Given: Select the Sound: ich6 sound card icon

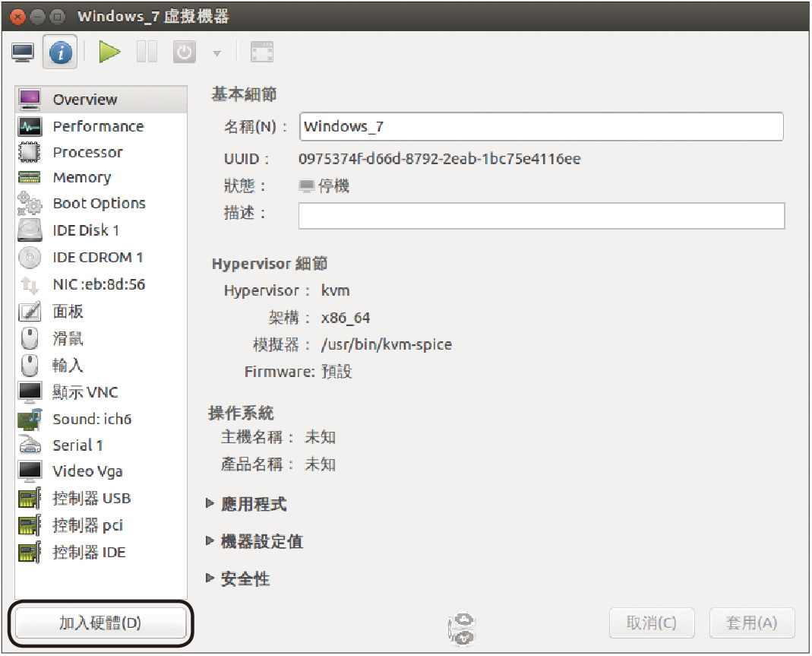Looking at the screenshot, I should (x=30, y=419).
